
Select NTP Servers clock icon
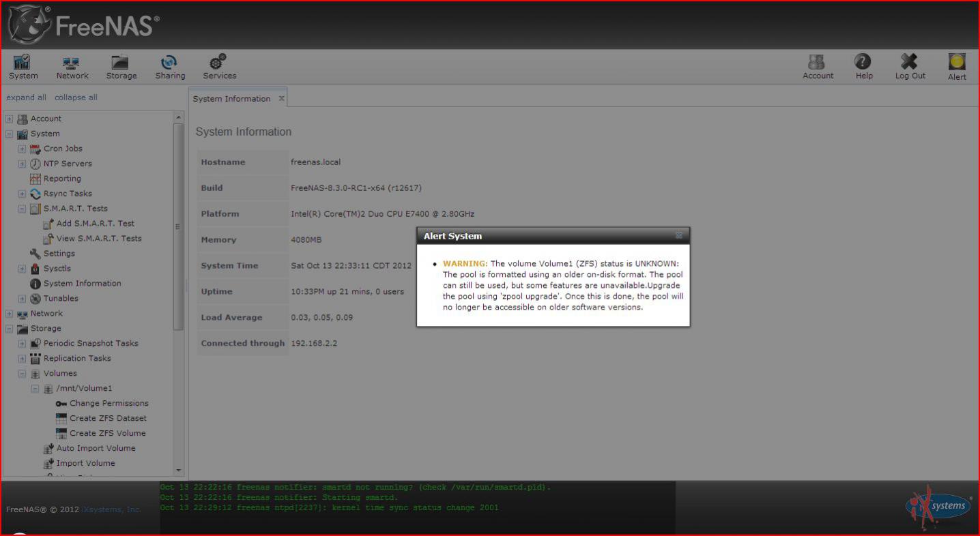coord(35,164)
